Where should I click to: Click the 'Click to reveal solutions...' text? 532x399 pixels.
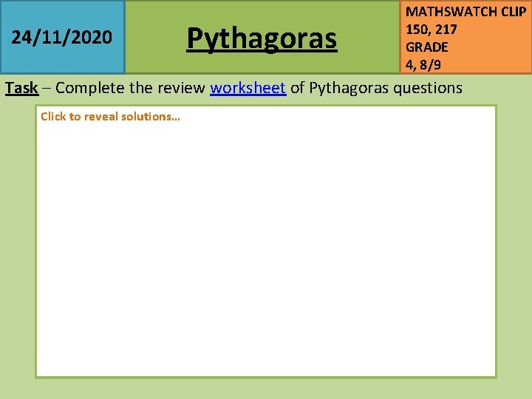point(110,117)
